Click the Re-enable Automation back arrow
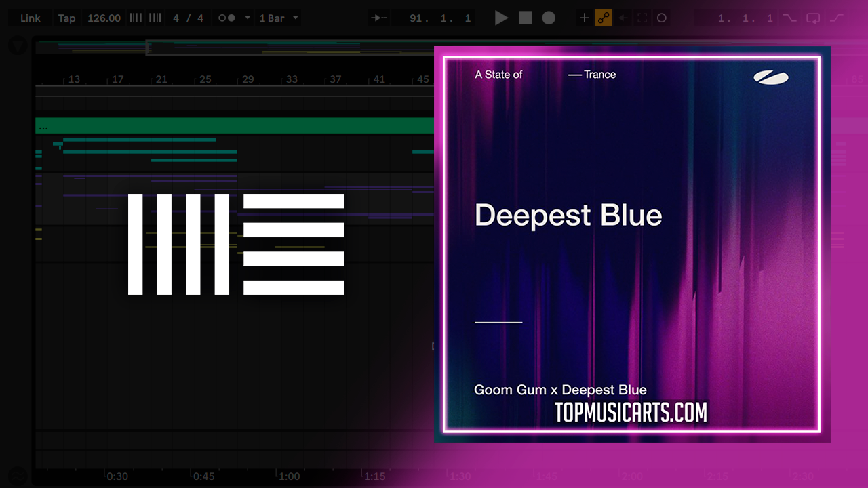Viewport: 868px width, 488px height. point(623,18)
